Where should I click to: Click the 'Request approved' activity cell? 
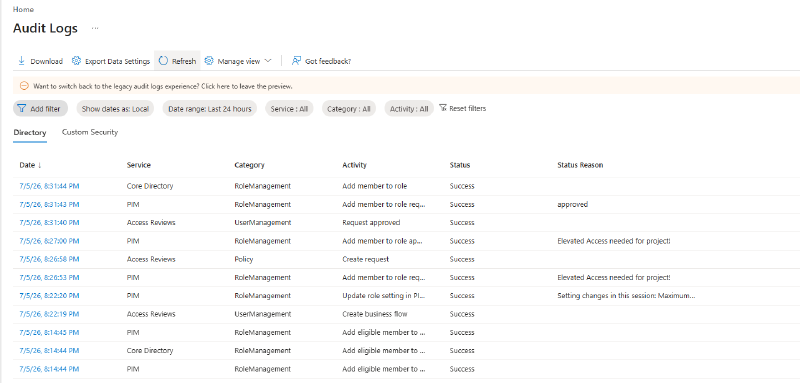tap(371, 223)
